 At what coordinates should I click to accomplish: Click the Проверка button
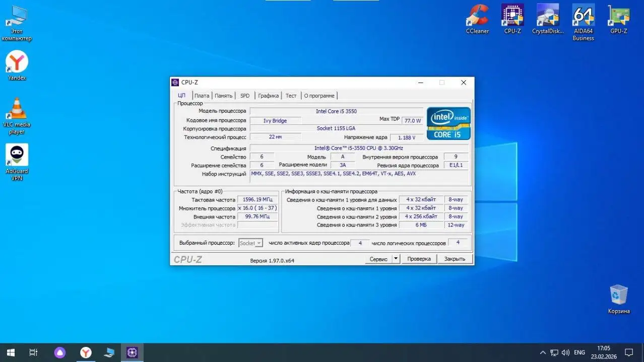(x=419, y=258)
